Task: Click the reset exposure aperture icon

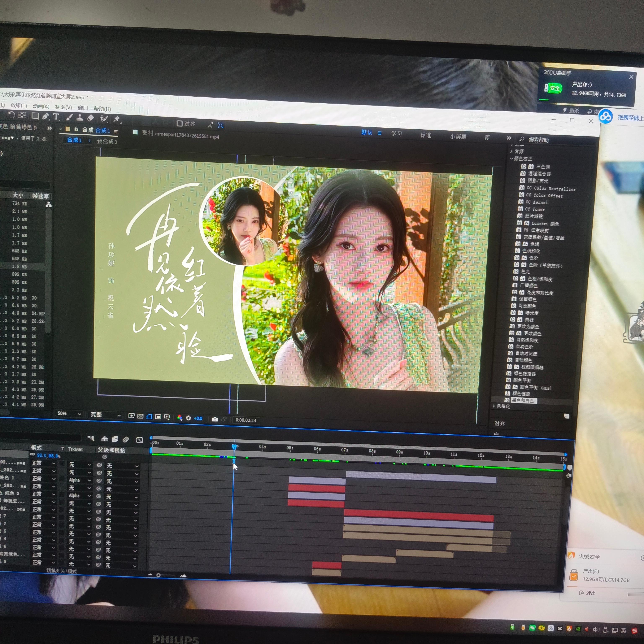Action: (x=189, y=418)
